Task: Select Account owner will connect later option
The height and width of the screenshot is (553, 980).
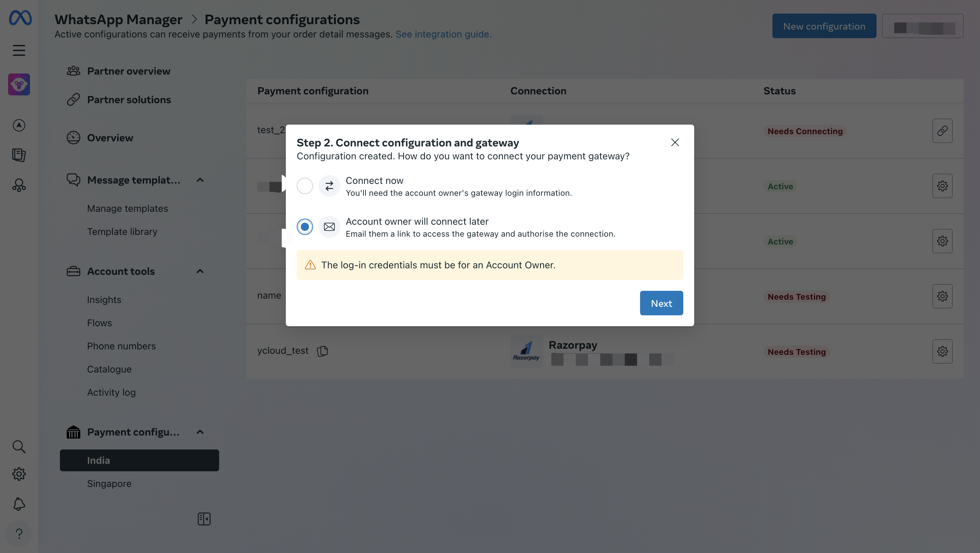Action: point(305,227)
